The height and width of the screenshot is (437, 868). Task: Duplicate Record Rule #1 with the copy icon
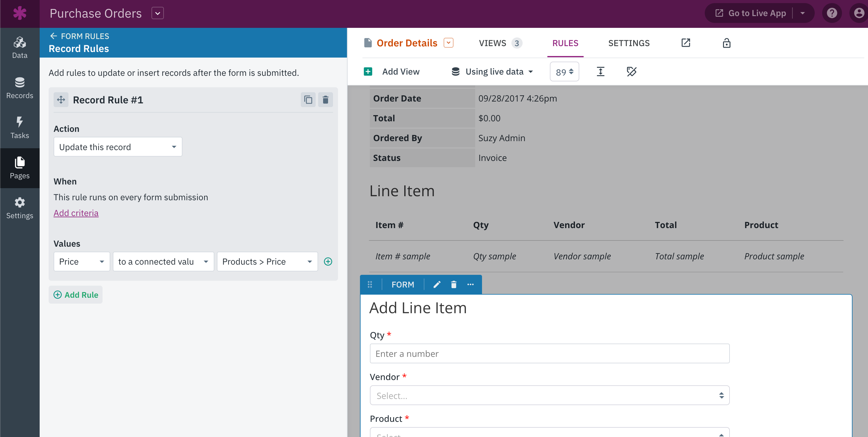[x=308, y=100]
